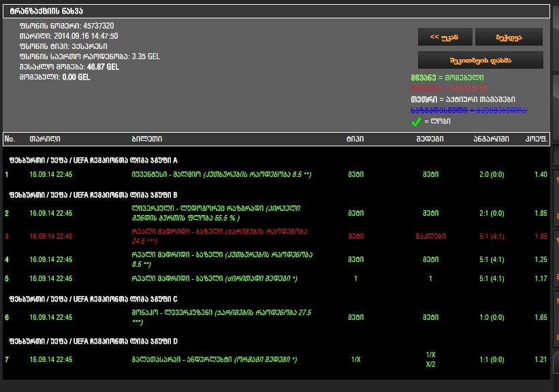The width and height of the screenshot is (559, 392).
Task: Click the '<< უკან' back button
Action: pyautogui.click(x=444, y=37)
